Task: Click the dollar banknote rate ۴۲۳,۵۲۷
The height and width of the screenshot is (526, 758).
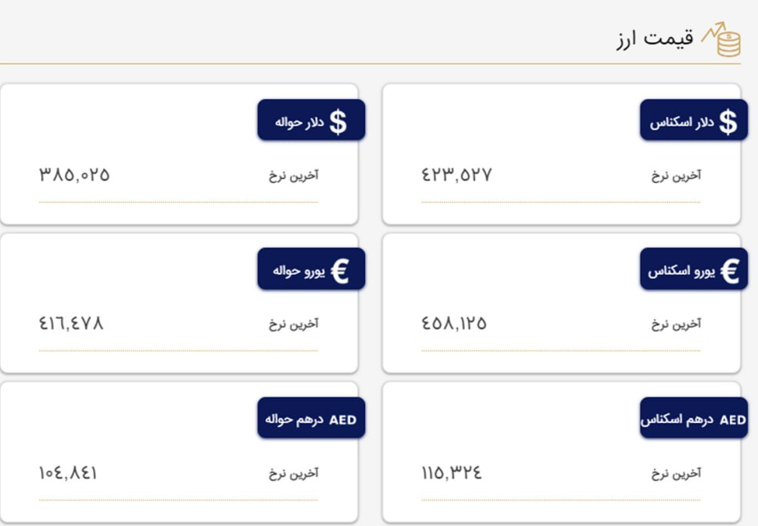Action: pos(457,175)
